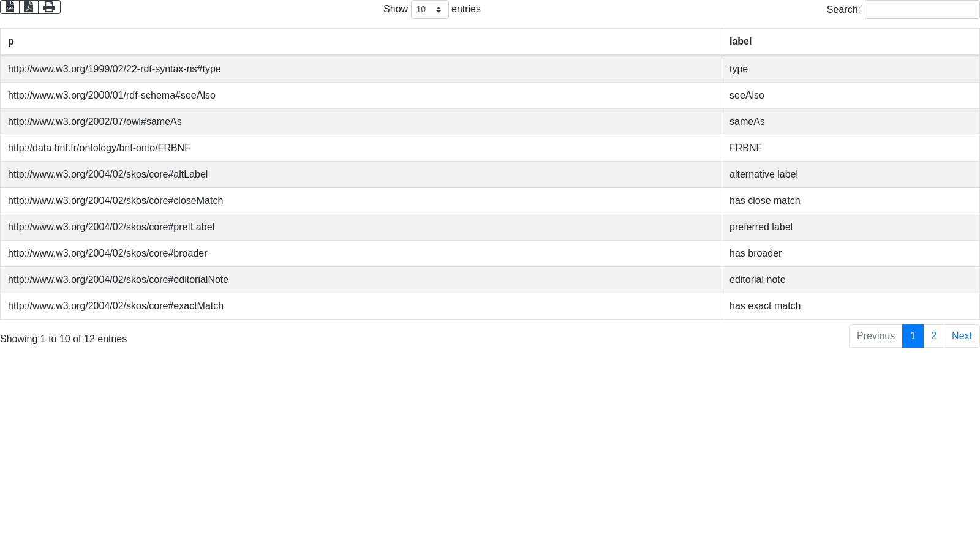Select the bnf-onto/FRBNF URI row
The height and width of the screenshot is (551, 980).
coord(99,148)
